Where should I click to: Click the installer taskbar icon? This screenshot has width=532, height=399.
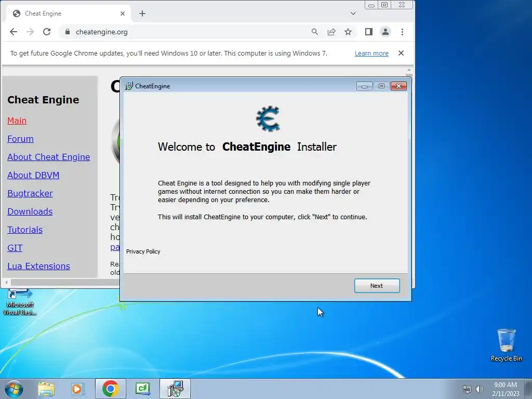pyautogui.click(x=175, y=389)
